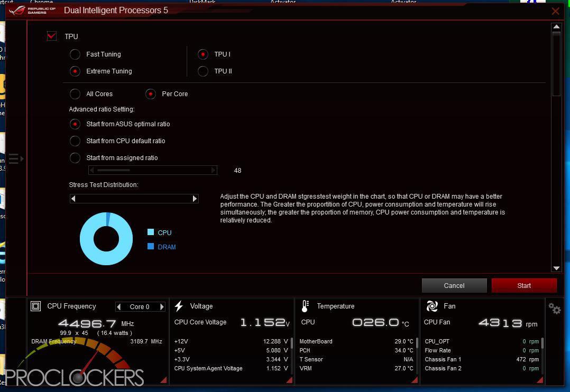Choose TPU II mode
570x392 pixels.
point(203,71)
